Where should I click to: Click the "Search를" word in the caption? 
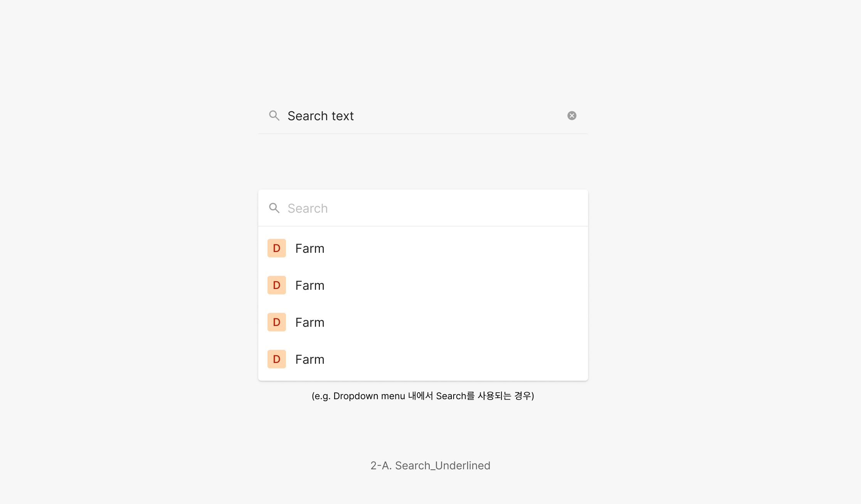(x=455, y=396)
